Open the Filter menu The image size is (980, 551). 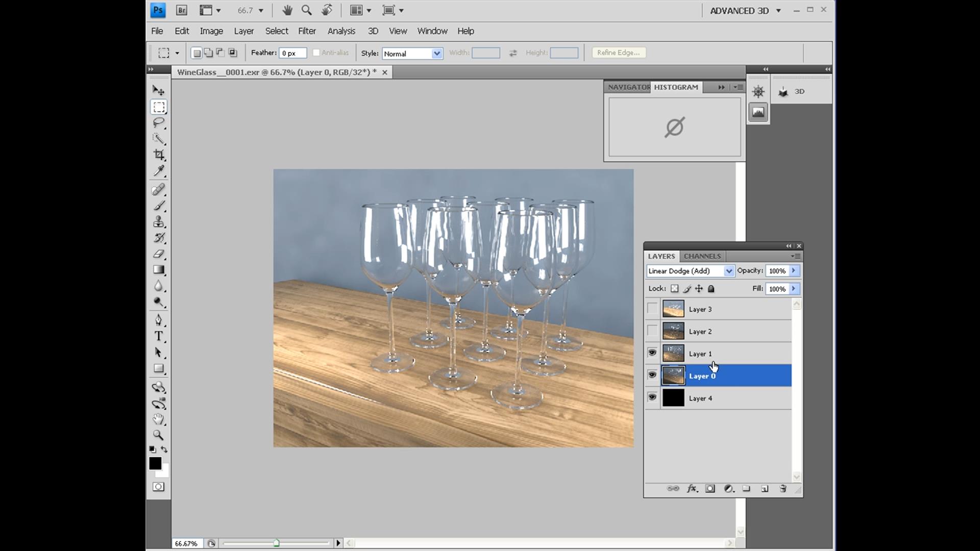(307, 31)
